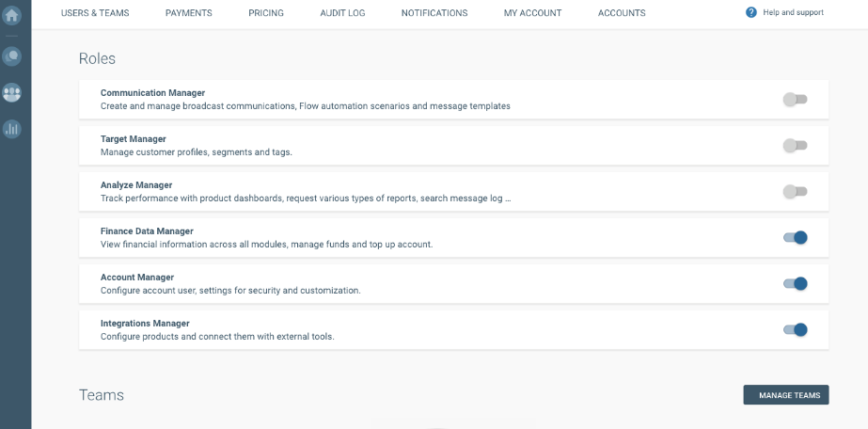Image resolution: width=868 pixels, height=429 pixels.
Task: Click the Help and support question icon
Action: coord(750,12)
